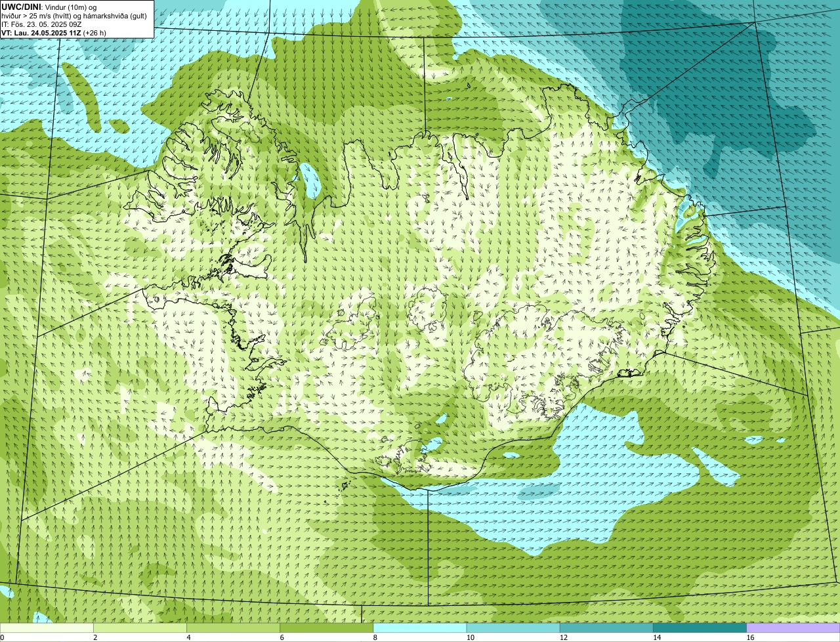Click the valid time 'VT: Lau. 24.05.2025 11Z (+26 h)'
The width and height of the screenshot is (840, 642).
point(54,32)
